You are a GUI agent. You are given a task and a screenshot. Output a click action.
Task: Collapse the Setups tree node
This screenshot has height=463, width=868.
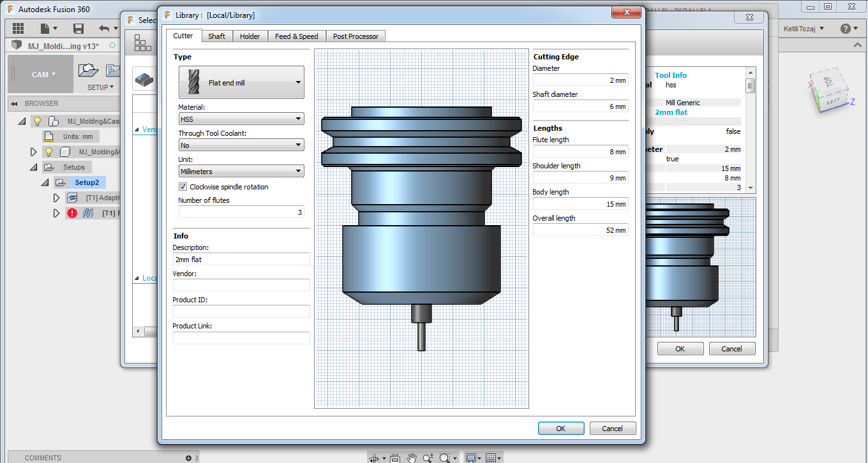tap(33, 167)
